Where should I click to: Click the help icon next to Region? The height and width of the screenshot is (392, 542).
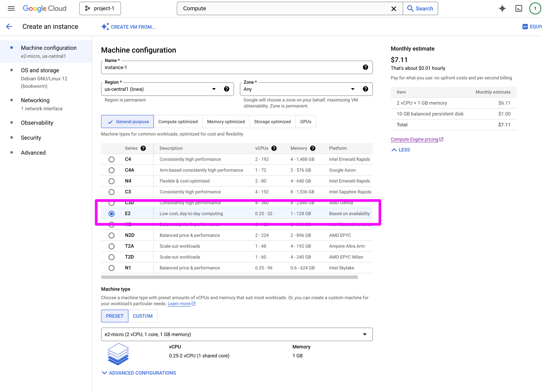pos(227,89)
